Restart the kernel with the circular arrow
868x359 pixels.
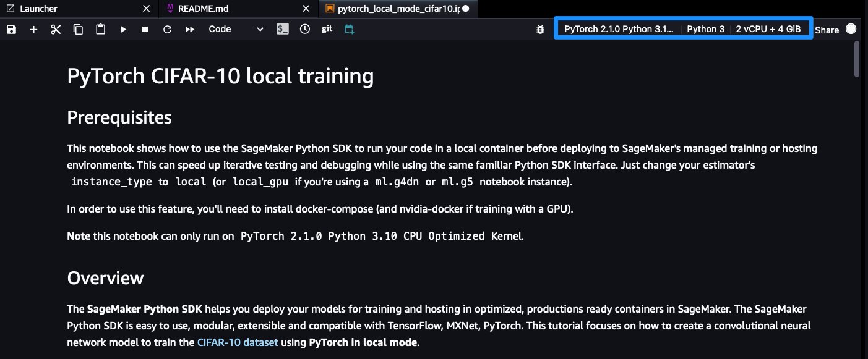point(167,29)
